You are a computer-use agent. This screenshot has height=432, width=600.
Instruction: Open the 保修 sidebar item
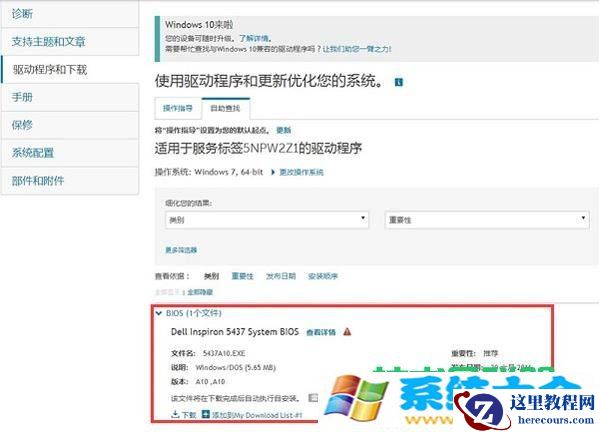[70, 125]
